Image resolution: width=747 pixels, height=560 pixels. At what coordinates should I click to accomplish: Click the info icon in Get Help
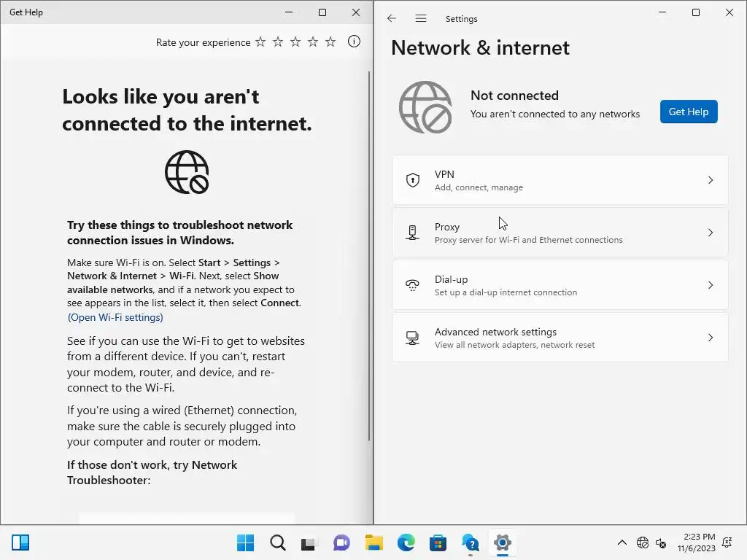pyautogui.click(x=354, y=42)
